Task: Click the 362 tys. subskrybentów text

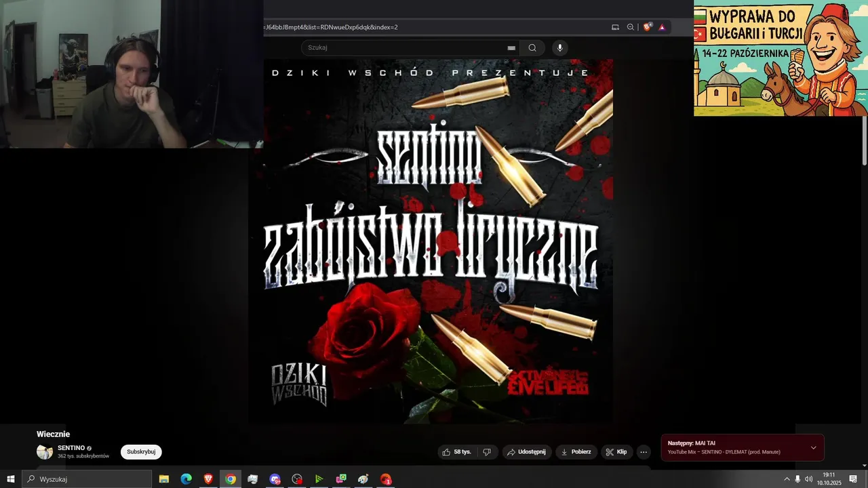Action: (x=83, y=456)
